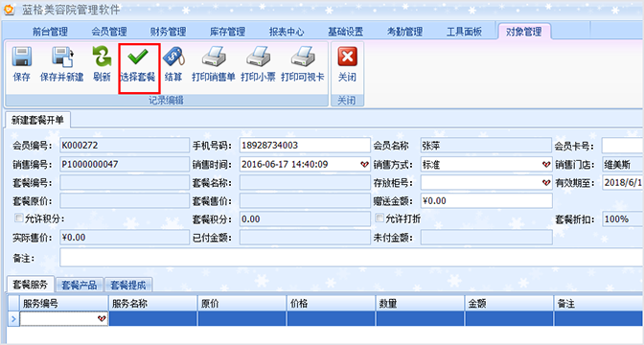Click the 手机号码 input field
Image resolution: width=644 pixels, height=345 pixels.
pyautogui.click(x=305, y=146)
